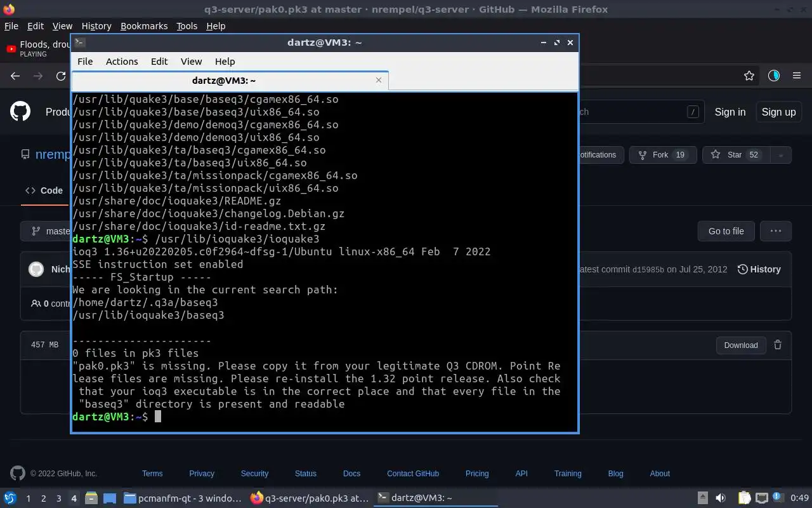Open the Terms footer link

[152, 474]
